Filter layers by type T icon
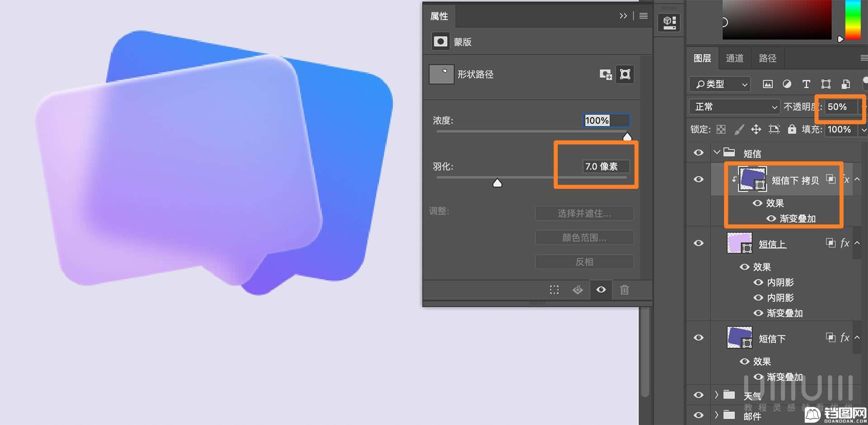868x425 pixels. pyautogui.click(x=806, y=84)
